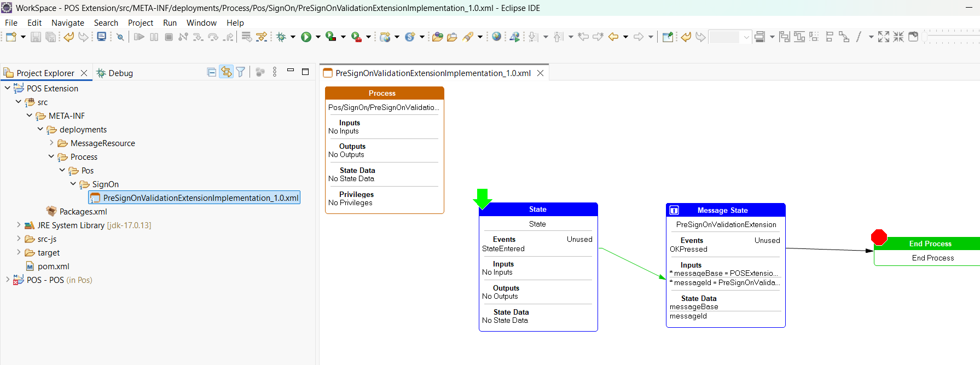Viewport: 980px width, 365px height.
Task: Click the Next Annotation icon
Action: click(x=534, y=37)
